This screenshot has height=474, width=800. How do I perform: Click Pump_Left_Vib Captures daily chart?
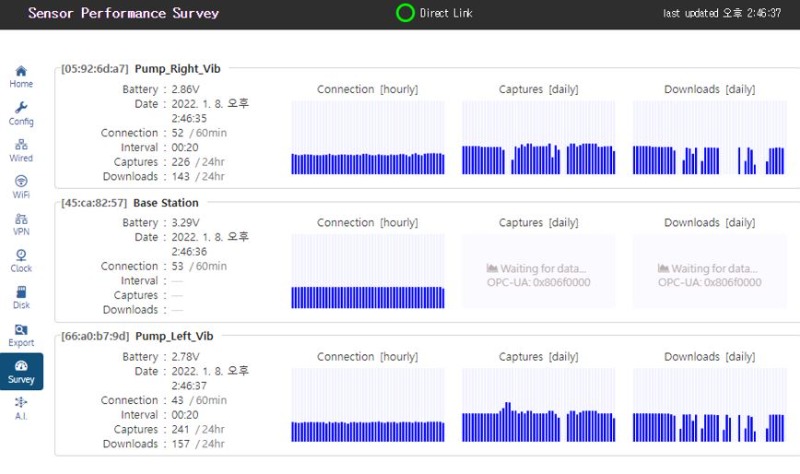point(539,405)
